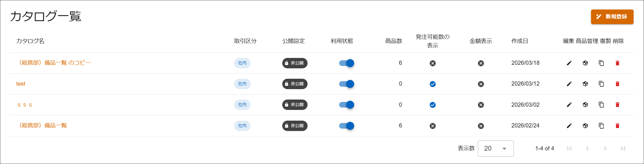Remove the 2026/03/18 catalog via trash icon

coord(617,63)
